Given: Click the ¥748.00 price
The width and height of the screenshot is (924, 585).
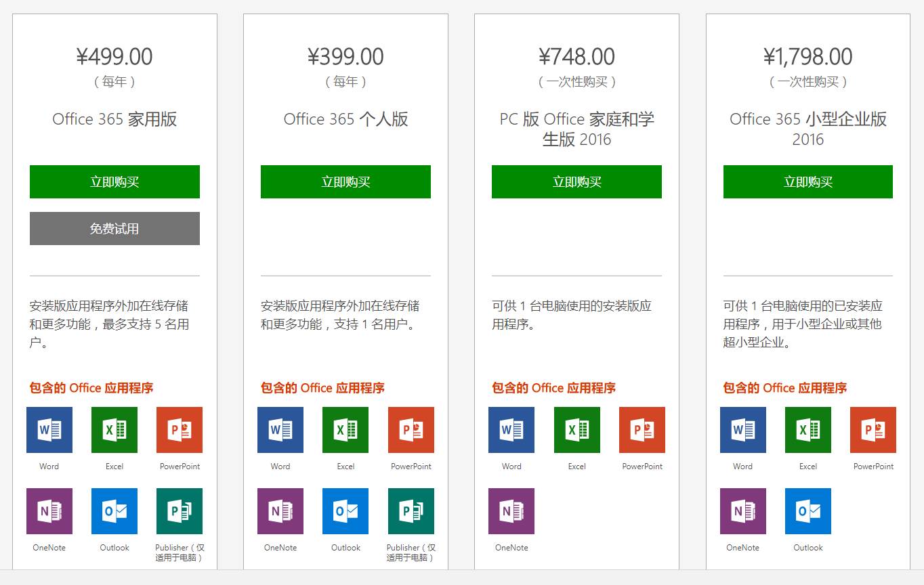Looking at the screenshot, I should (x=576, y=56).
